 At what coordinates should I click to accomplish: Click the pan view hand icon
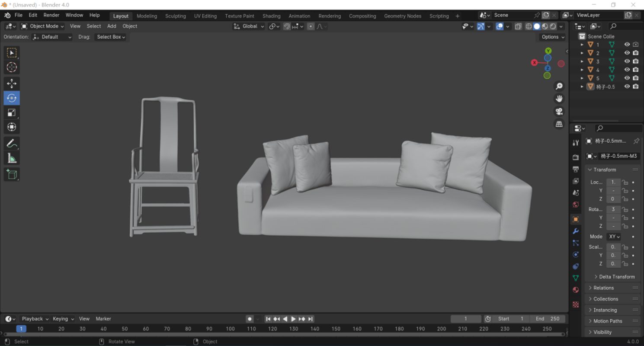click(x=559, y=99)
